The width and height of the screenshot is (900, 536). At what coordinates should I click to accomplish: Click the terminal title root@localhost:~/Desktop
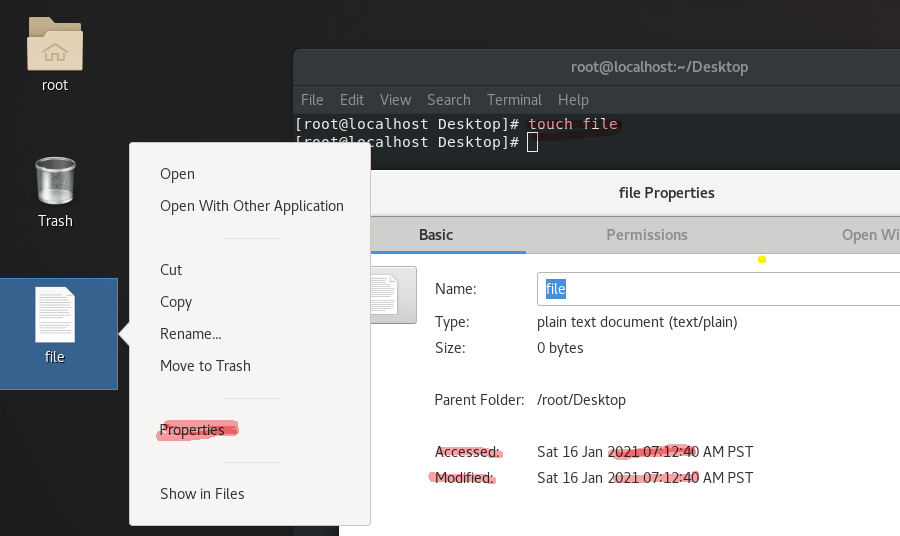(660, 67)
